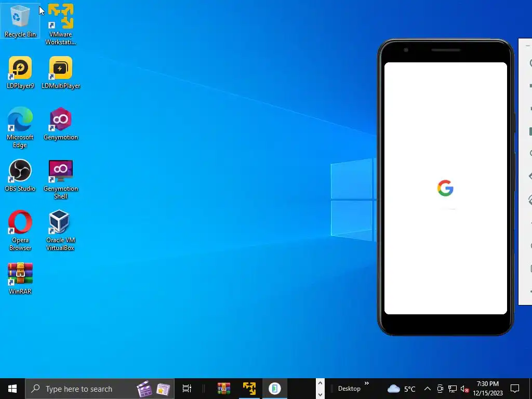
Task: Click the Desktop toolbar label on the taskbar
Action: tap(349, 389)
